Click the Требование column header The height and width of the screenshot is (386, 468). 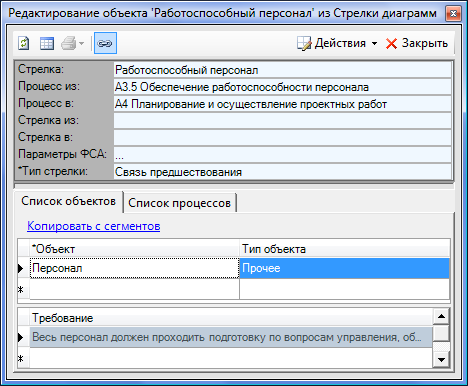pos(231,318)
